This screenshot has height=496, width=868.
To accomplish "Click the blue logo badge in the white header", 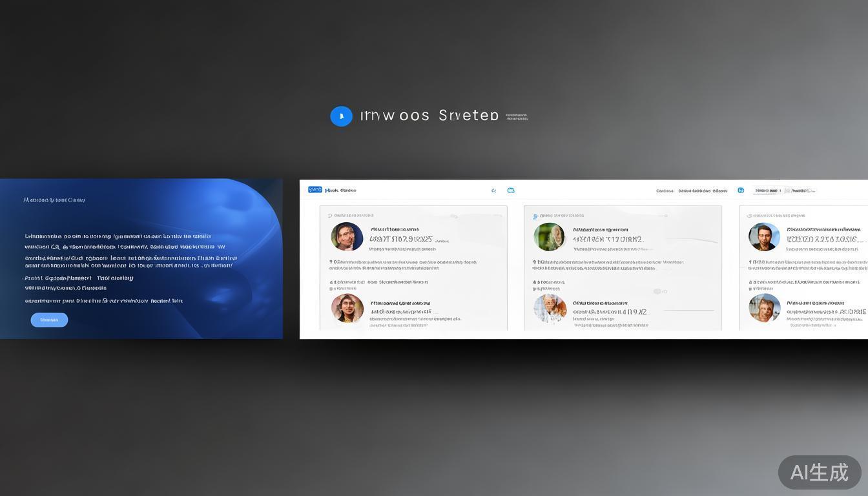I will [x=315, y=190].
